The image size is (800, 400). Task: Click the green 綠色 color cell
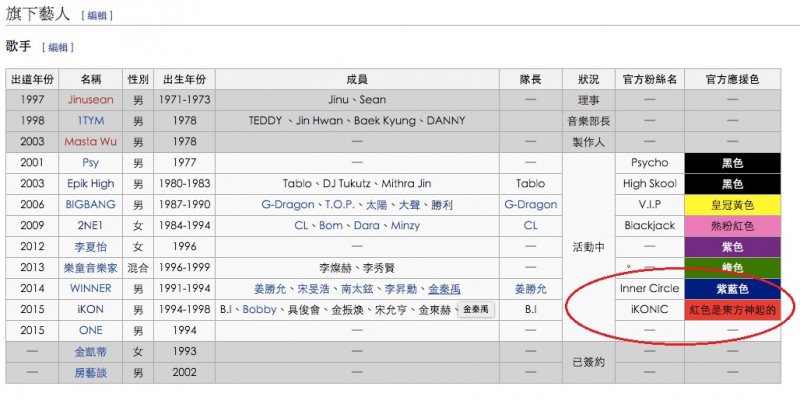click(x=732, y=267)
